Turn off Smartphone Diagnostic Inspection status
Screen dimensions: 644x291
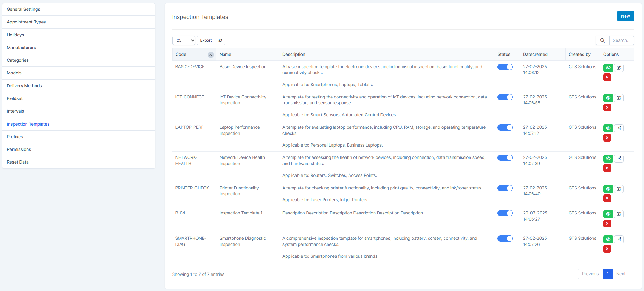(x=505, y=239)
